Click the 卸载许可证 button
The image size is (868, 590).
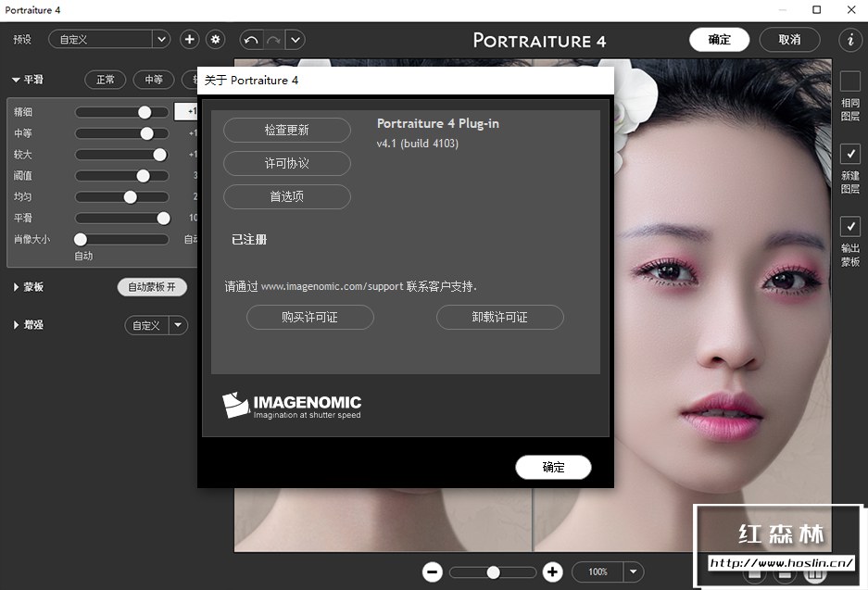pyautogui.click(x=500, y=317)
